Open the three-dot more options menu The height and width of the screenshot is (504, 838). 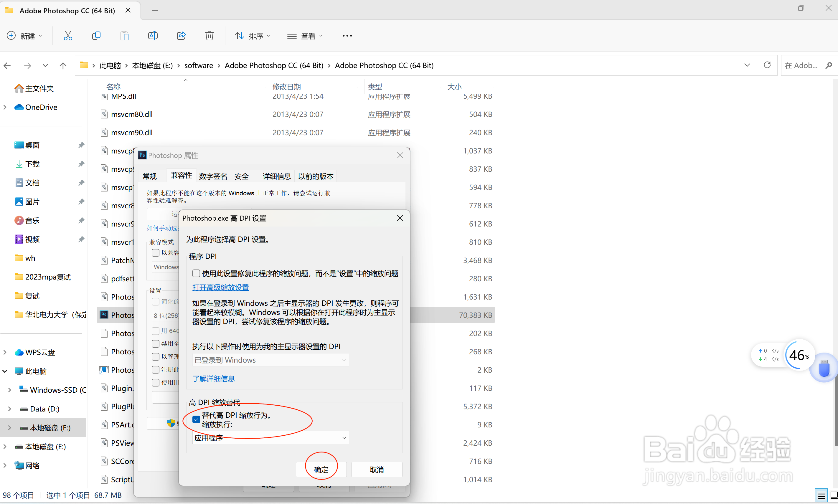pos(347,36)
